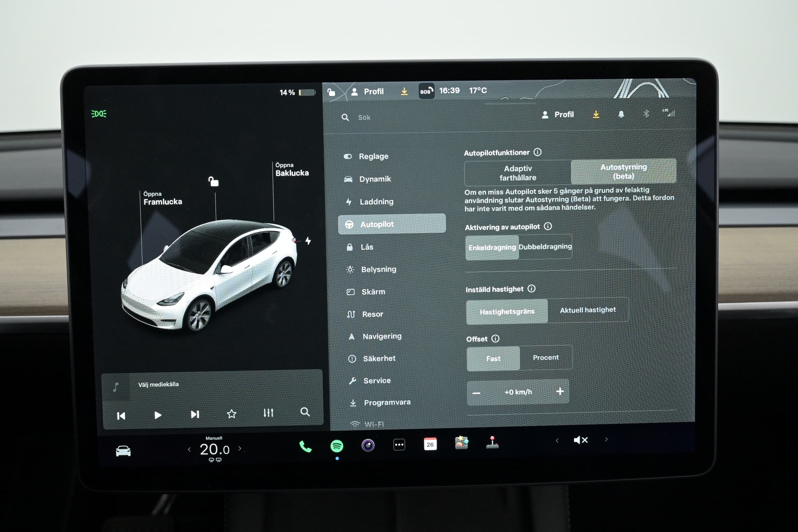Tap the LTE signal strength icon
The image size is (798, 532).
click(x=669, y=113)
